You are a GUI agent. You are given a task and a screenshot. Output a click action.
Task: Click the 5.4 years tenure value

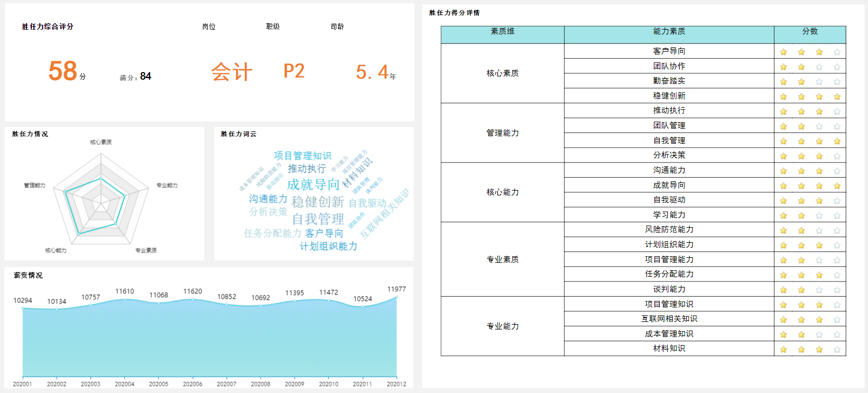click(x=372, y=72)
